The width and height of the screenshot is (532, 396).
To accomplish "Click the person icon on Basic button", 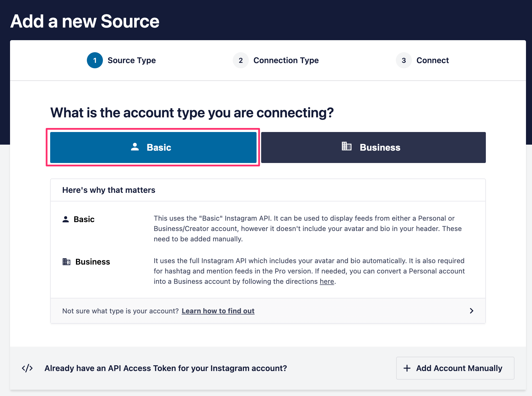I will pos(135,147).
